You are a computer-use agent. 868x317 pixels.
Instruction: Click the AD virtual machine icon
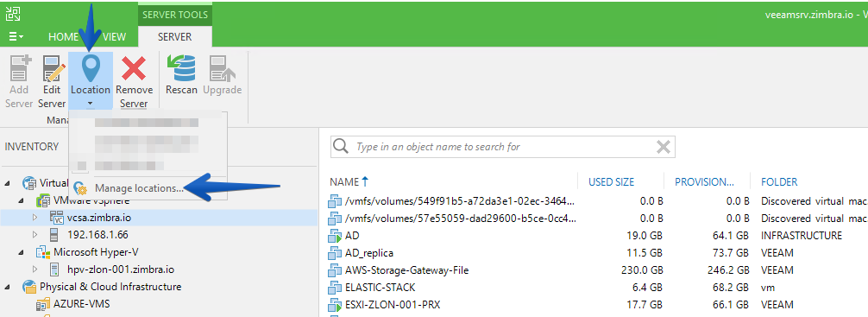[x=336, y=236]
